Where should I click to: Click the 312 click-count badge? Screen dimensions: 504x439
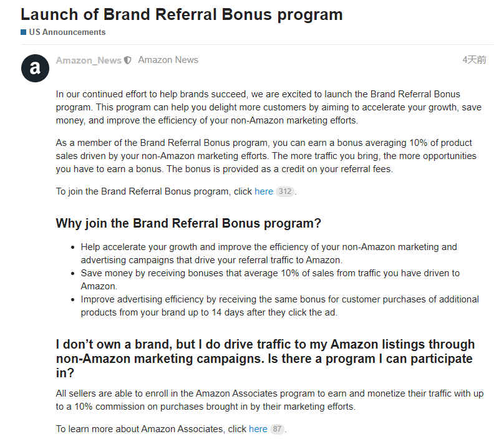pyautogui.click(x=285, y=191)
